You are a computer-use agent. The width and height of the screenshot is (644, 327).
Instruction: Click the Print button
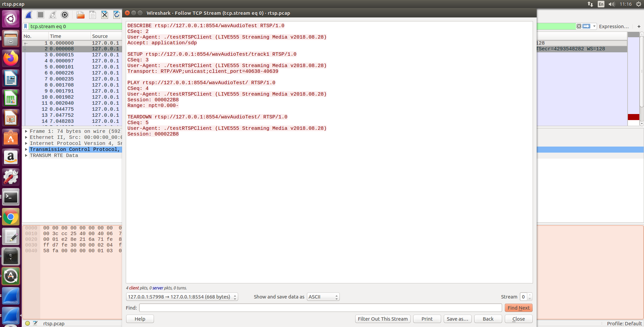427,319
